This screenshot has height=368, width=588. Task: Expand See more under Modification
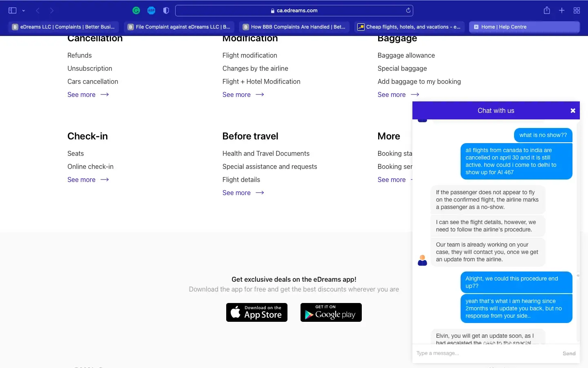click(x=243, y=94)
